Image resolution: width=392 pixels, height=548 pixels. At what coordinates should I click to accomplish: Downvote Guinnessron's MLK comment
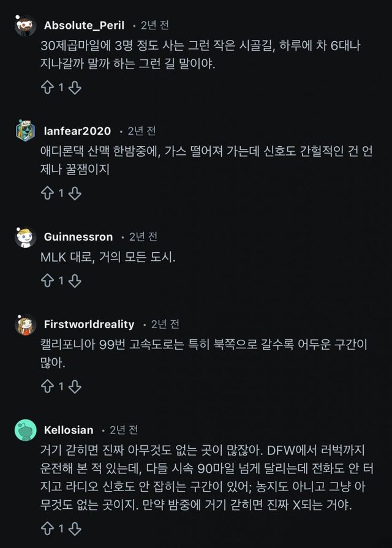tap(74, 281)
